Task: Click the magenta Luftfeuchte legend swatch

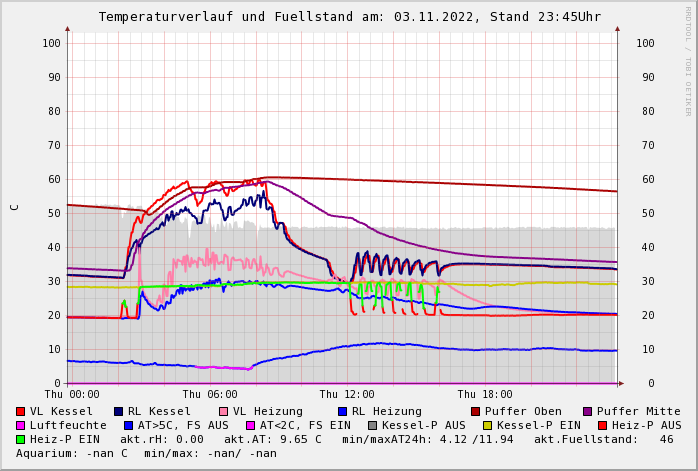Action: [21, 426]
